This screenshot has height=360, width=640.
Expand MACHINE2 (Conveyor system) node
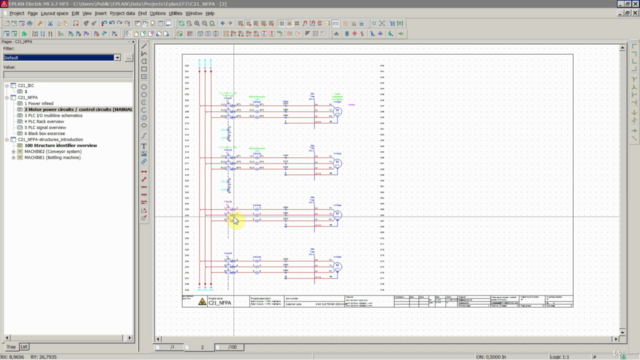(13, 151)
